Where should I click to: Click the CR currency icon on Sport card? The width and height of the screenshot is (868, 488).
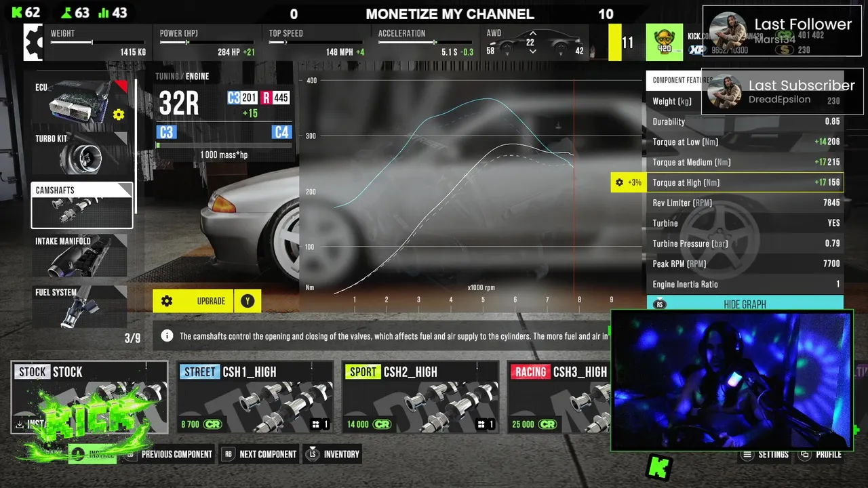382,424
